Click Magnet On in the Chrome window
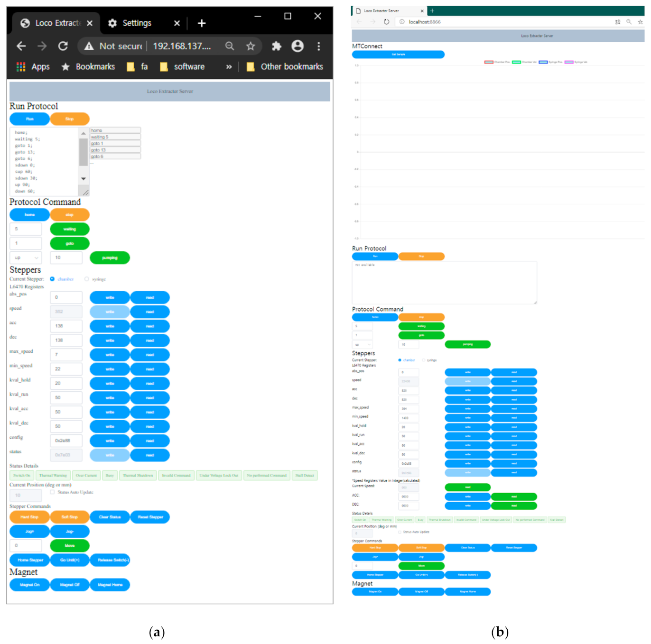 pyautogui.click(x=29, y=585)
